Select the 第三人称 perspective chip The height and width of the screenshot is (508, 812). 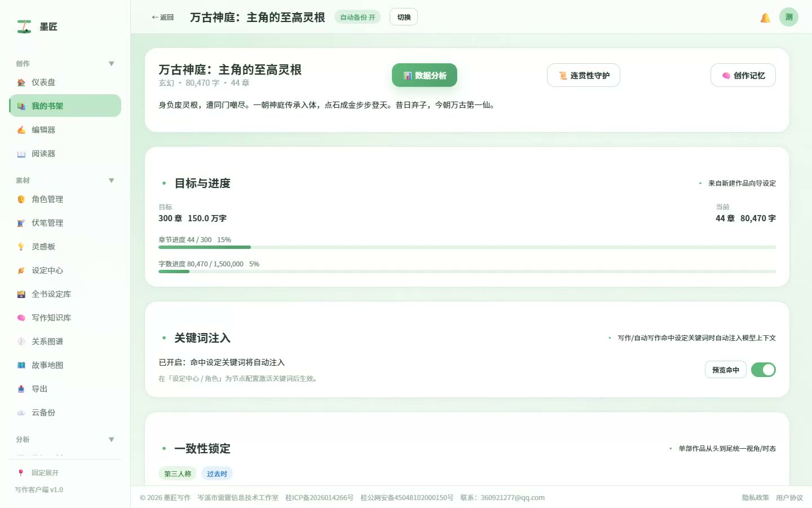[x=178, y=474]
